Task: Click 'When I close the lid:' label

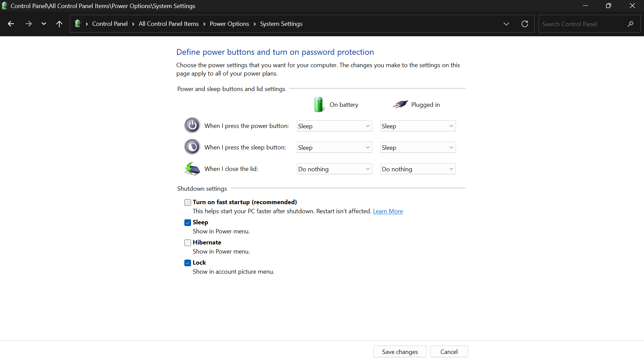Action: pos(231,169)
